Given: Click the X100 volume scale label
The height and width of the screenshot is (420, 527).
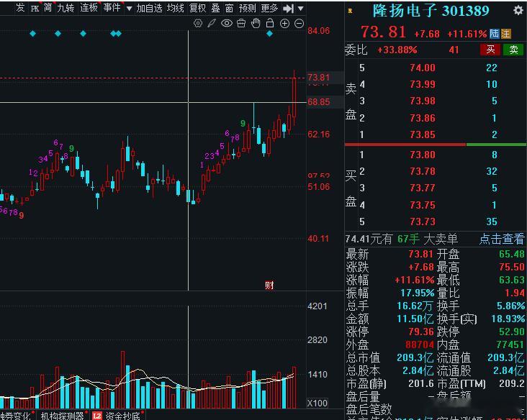Looking at the screenshot, I should click(x=317, y=403).
